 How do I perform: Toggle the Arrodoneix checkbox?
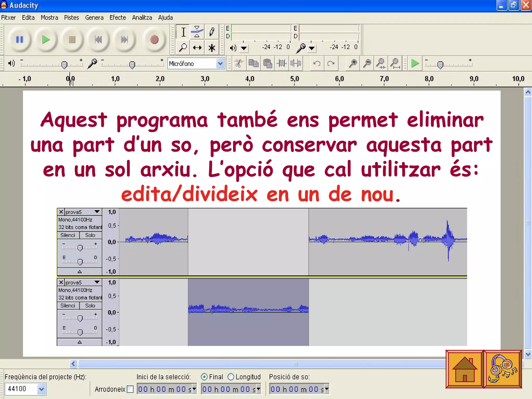pos(130,389)
